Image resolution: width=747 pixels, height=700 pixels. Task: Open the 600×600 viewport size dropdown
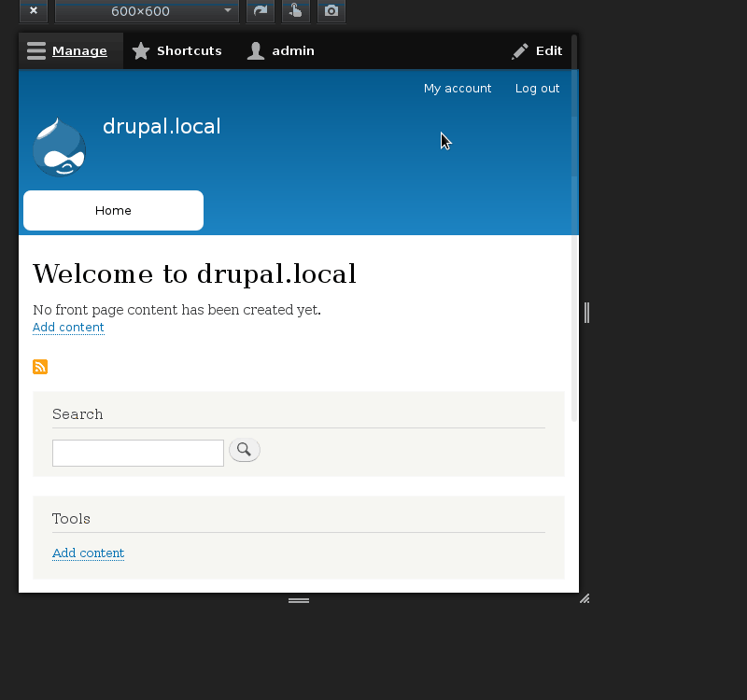tap(147, 11)
